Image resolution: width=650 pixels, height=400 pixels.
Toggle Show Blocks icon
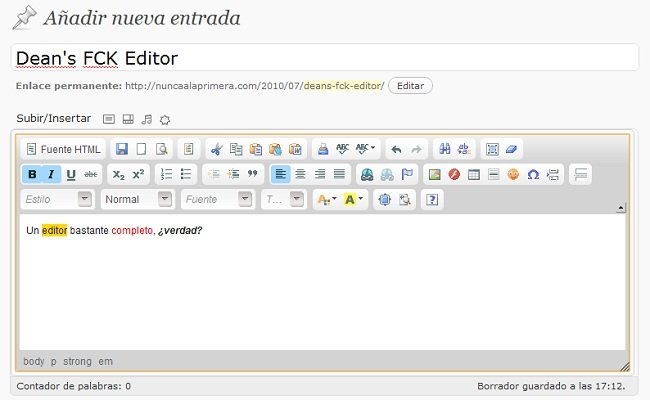(405, 200)
